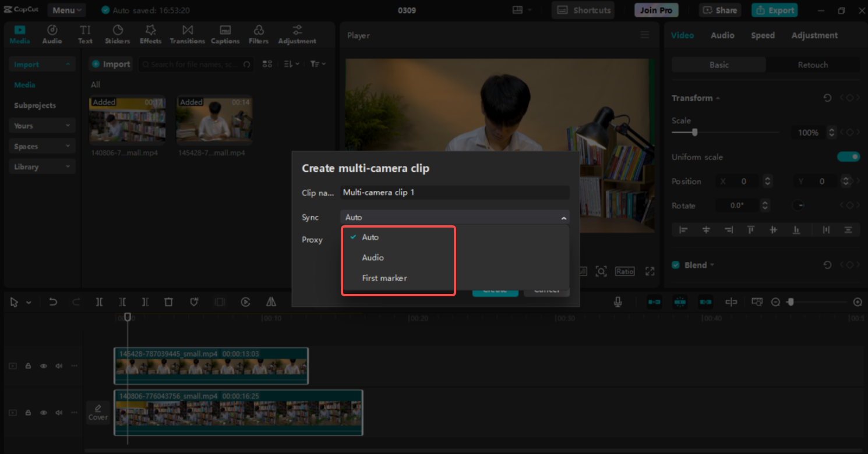Open the Captions panel
868x454 pixels.
[225, 34]
